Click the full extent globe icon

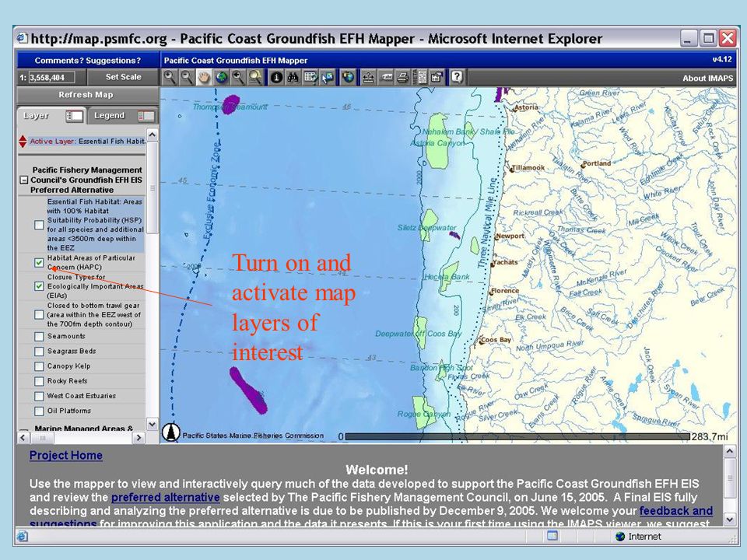221,77
